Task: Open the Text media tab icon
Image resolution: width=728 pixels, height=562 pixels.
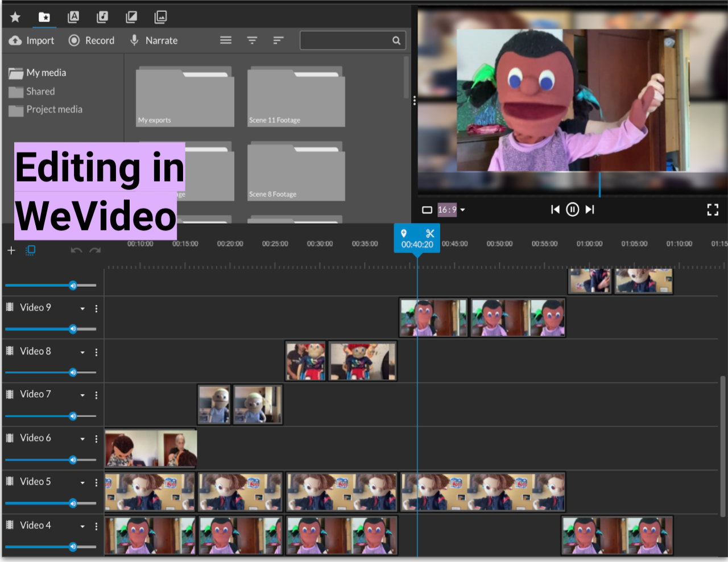Action: click(x=73, y=17)
